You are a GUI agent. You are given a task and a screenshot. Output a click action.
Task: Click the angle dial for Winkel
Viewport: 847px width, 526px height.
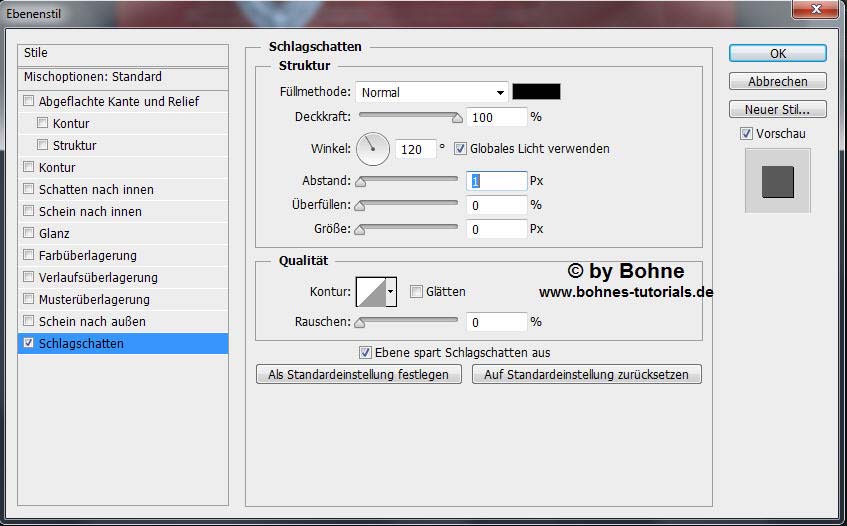[x=372, y=149]
